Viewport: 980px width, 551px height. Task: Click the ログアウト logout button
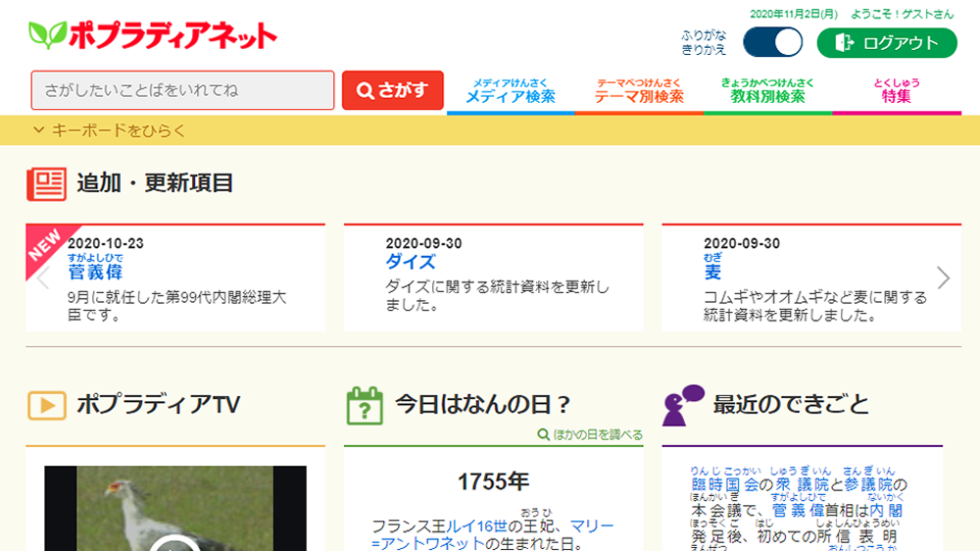click(887, 42)
